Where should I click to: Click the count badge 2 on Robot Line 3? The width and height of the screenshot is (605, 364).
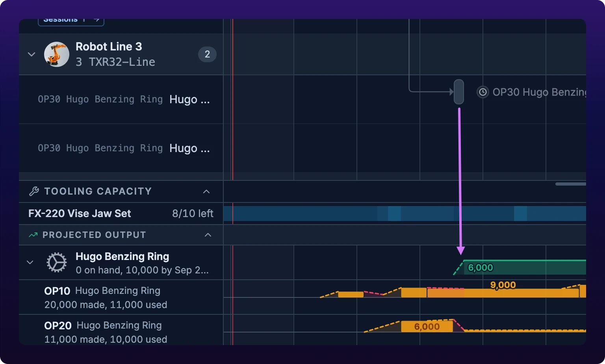click(207, 54)
